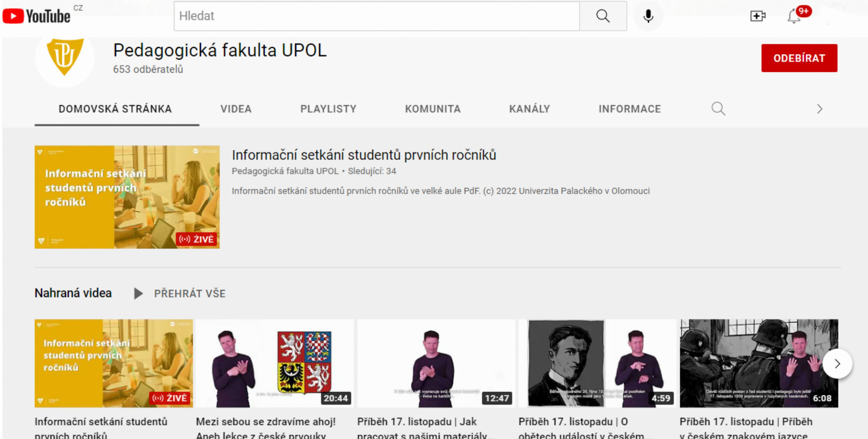
Task: Open title Příběh 17. listopadu | Příběh v českém
Action: (746, 428)
